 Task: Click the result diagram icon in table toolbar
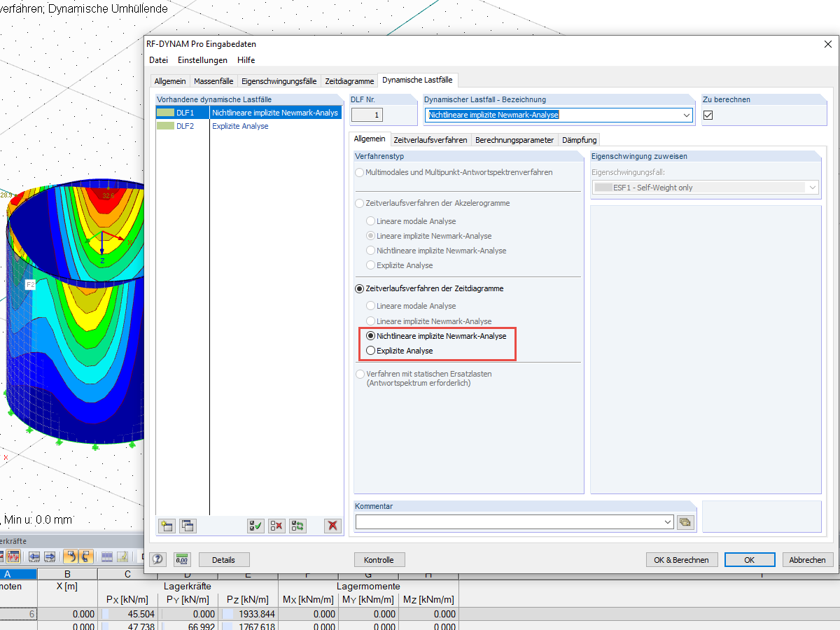(13, 556)
